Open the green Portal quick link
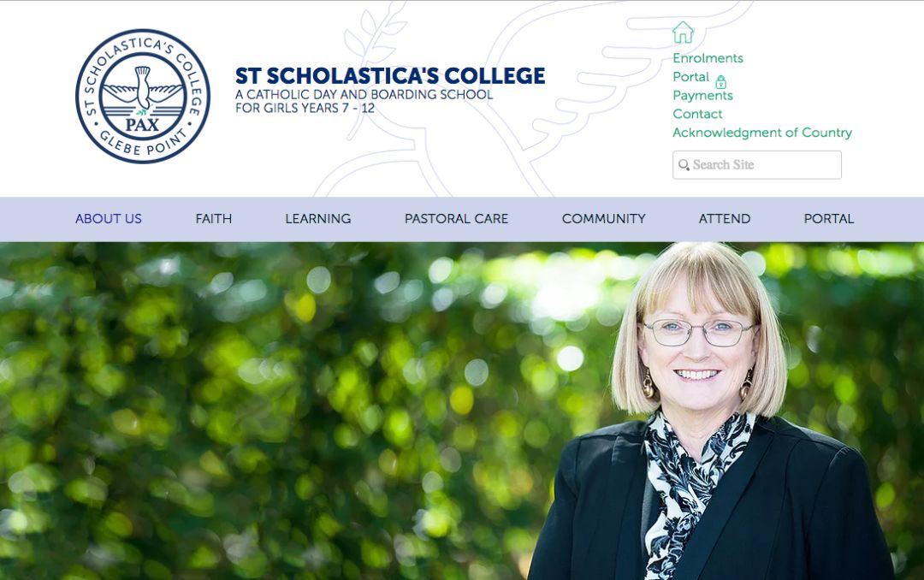 690,77
